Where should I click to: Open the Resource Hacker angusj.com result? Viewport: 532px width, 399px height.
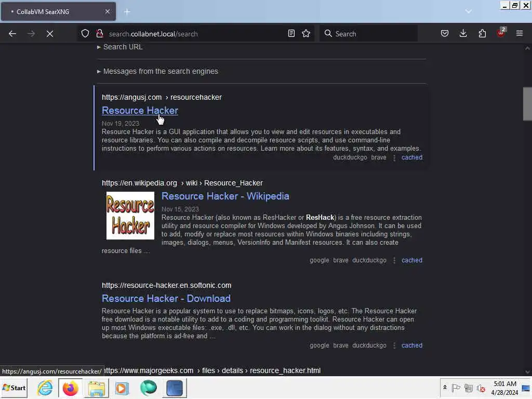coord(140,111)
